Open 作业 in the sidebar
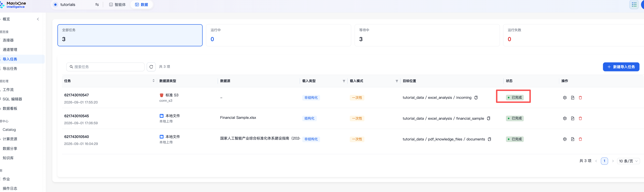Image resolution: width=644 pixels, height=192 pixels. click(6, 179)
